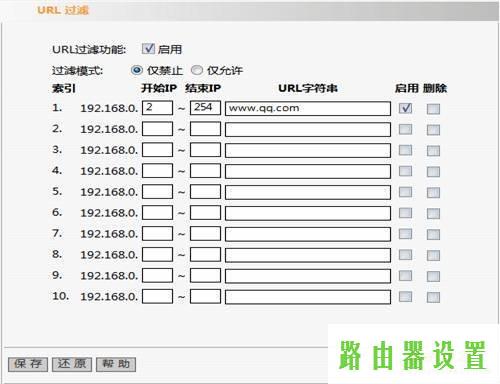
Task: Enable row 5 filter rule checkbox
Action: tap(405, 192)
